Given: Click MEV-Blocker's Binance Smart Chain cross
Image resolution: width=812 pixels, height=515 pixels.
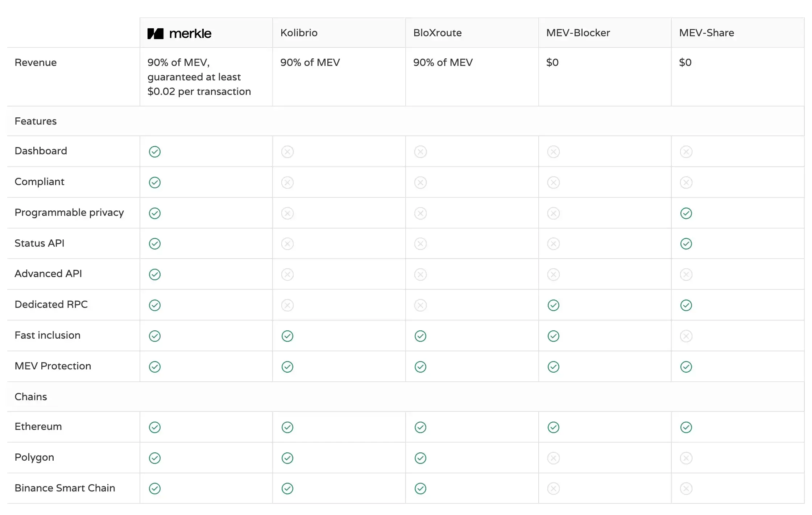Looking at the screenshot, I should 554,489.
